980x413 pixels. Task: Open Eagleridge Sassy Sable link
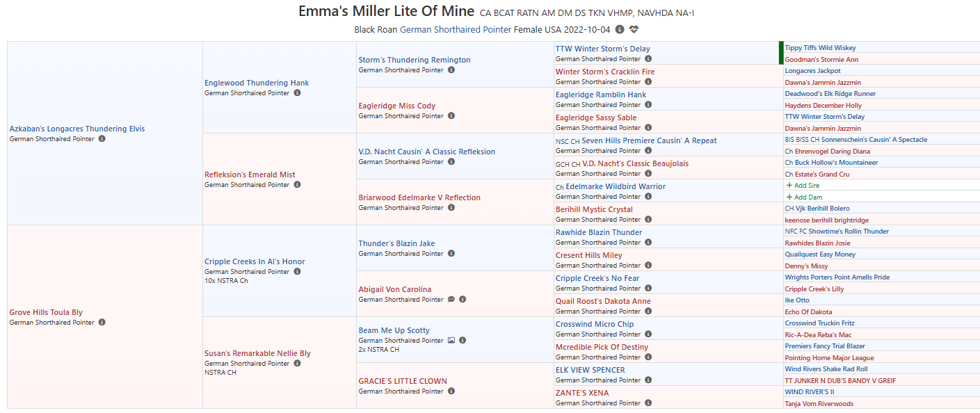(596, 118)
